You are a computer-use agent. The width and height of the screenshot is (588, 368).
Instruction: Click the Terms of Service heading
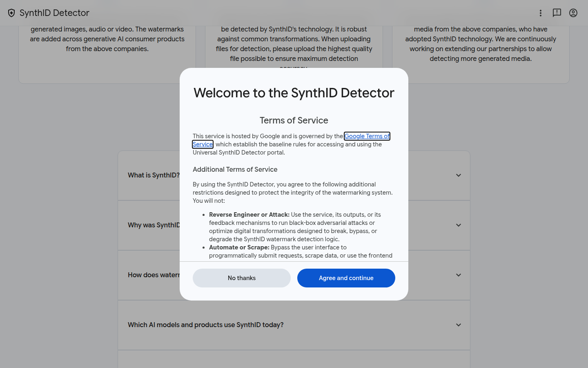(294, 120)
